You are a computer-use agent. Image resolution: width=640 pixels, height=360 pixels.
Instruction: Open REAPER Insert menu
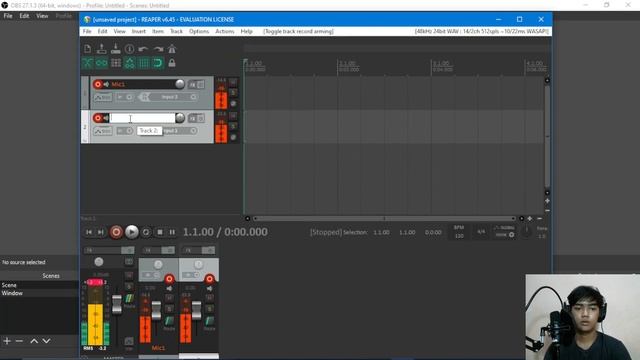tap(138, 31)
